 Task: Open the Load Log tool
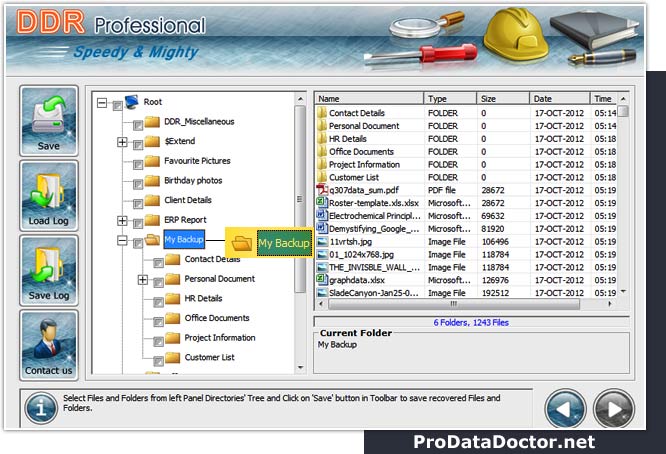coord(49,196)
